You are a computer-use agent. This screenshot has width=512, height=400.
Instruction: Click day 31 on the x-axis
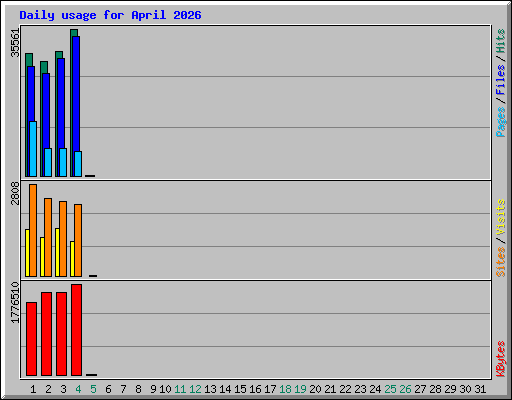pos(480,389)
